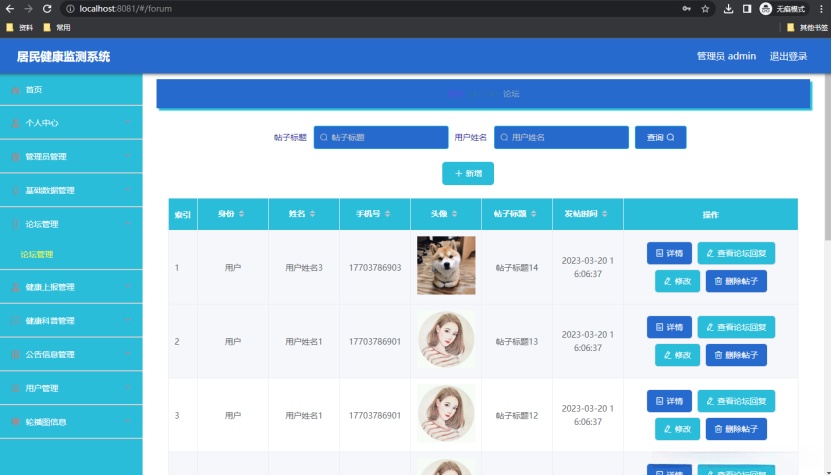
Task: Sort the table by 身份 column arrows
Action: click(241, 214)
